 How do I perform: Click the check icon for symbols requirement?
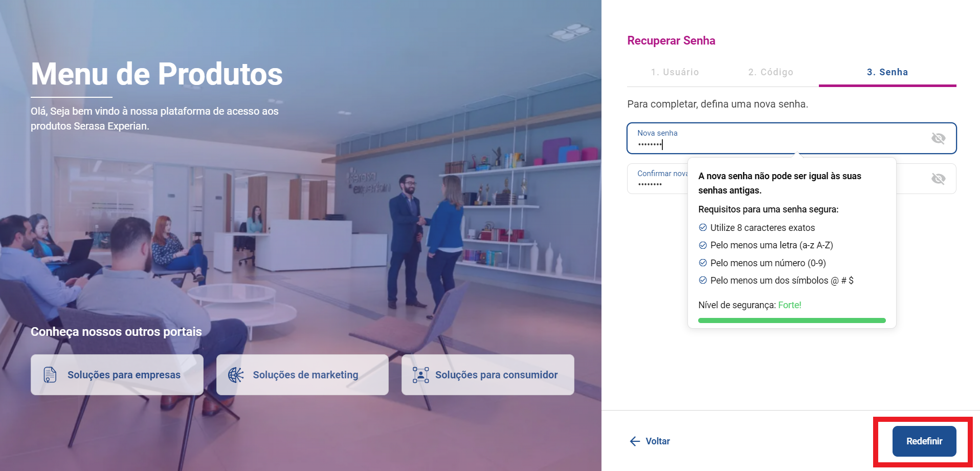click(703, 281)
